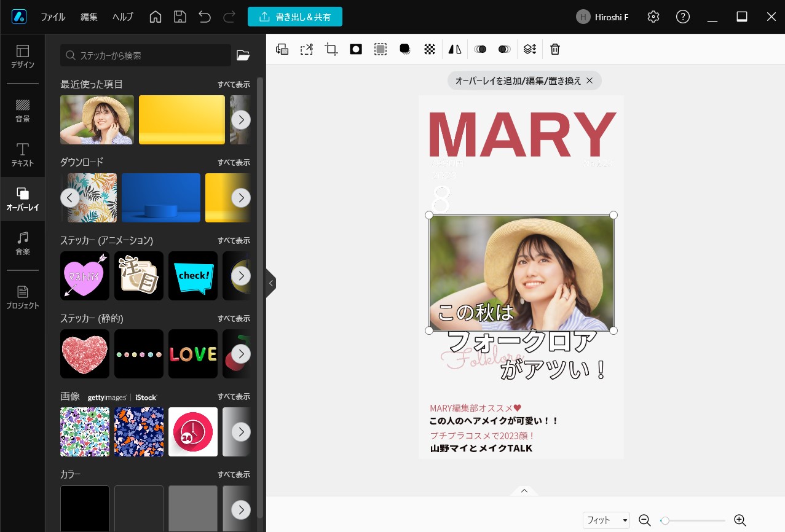Click the flip horizontal icon
The image size is (785, 532).
tap(454, 50)
